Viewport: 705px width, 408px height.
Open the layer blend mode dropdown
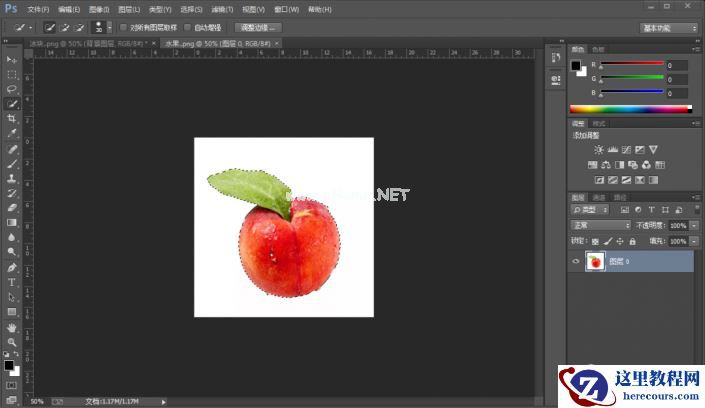(600, 225)
